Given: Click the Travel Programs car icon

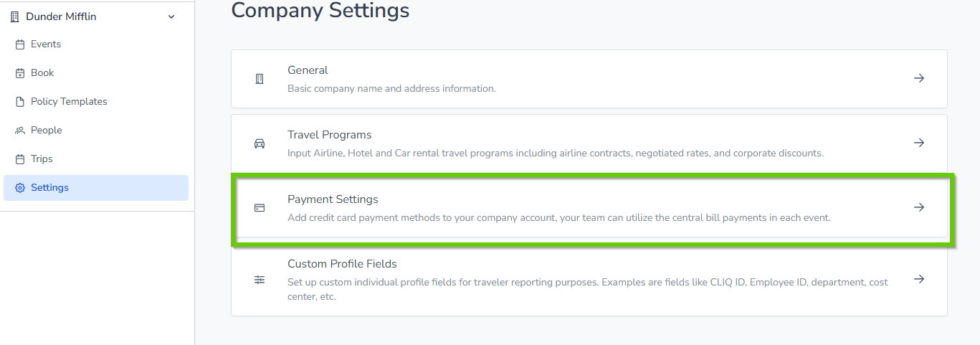Looking at the screenshot, I should click(260, 143).
